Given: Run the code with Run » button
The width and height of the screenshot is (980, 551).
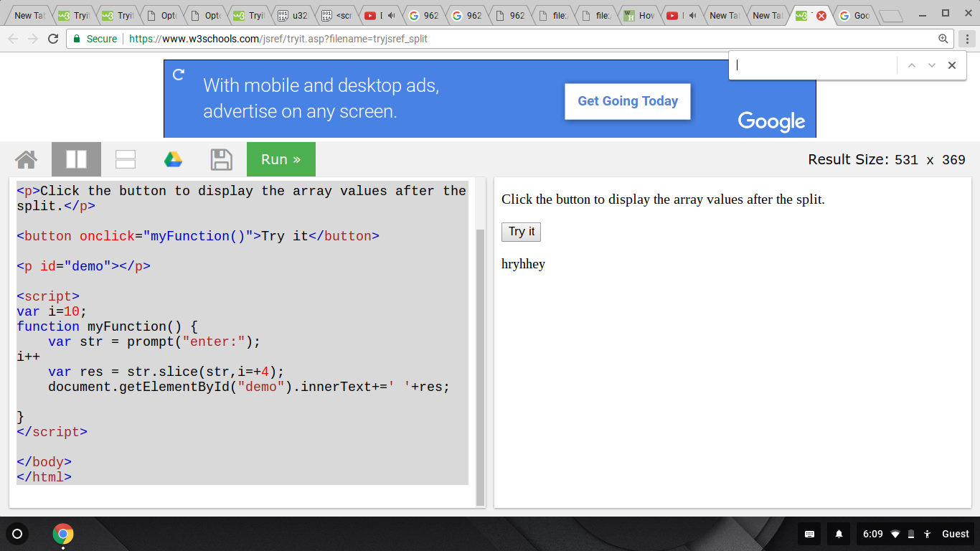Looking at the screenshot, I should (x=281, y=159).
